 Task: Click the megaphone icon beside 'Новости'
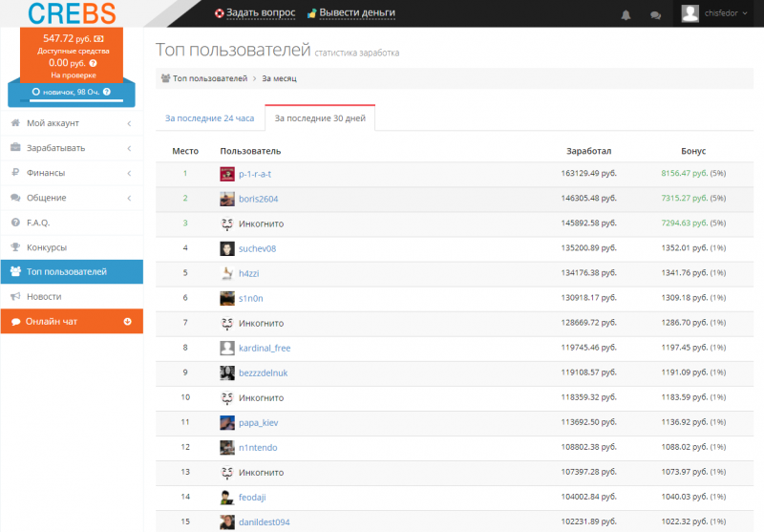coord(15,296)
